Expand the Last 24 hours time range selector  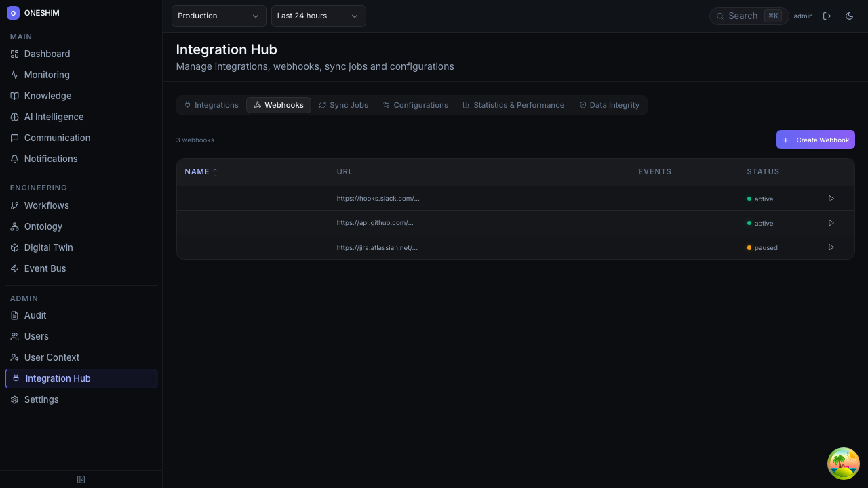tap(318, 16)
